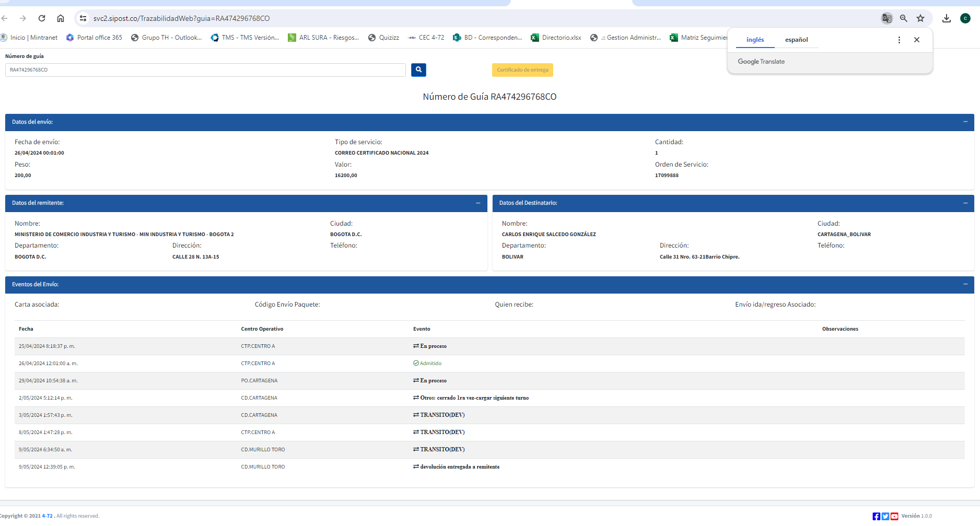Reload the page with the refresh icon
The height and width of the screenshot is (526, 980).
(42, 18)
